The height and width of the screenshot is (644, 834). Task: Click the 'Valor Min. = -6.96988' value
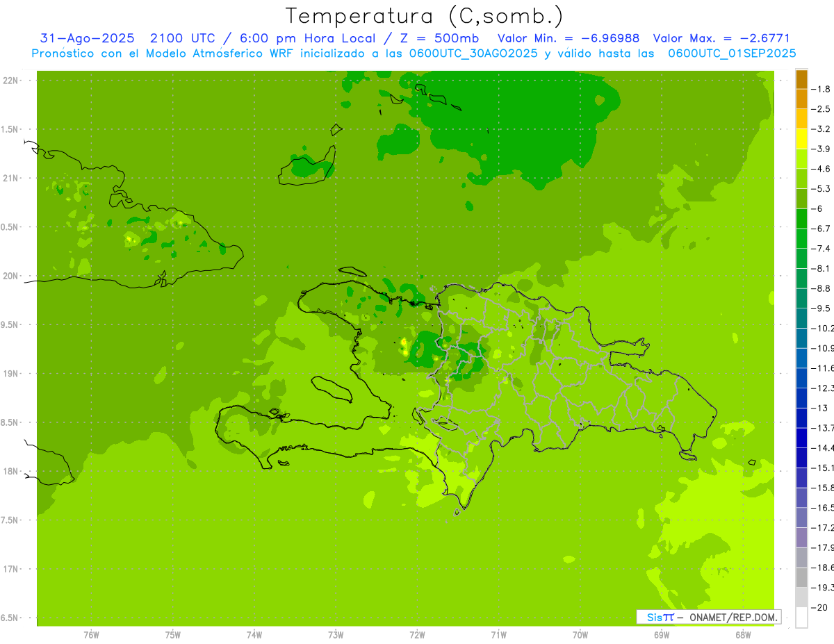(x=569, y=38)
